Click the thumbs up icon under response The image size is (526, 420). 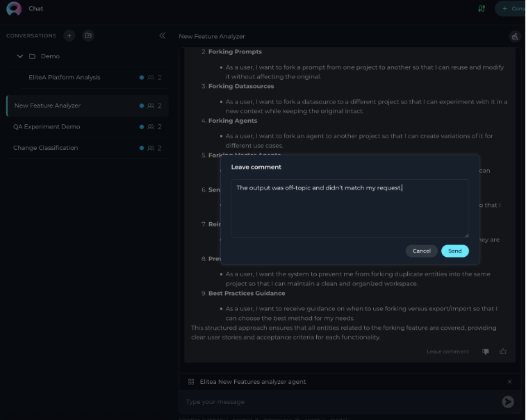point(503,351)
